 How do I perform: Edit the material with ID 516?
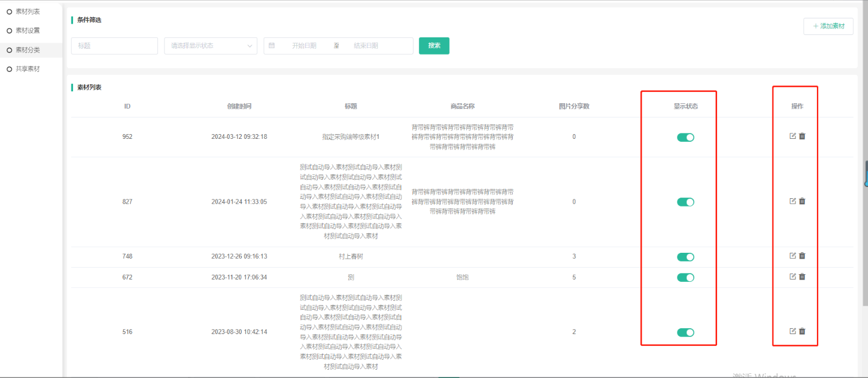click(x=792, y=331)
